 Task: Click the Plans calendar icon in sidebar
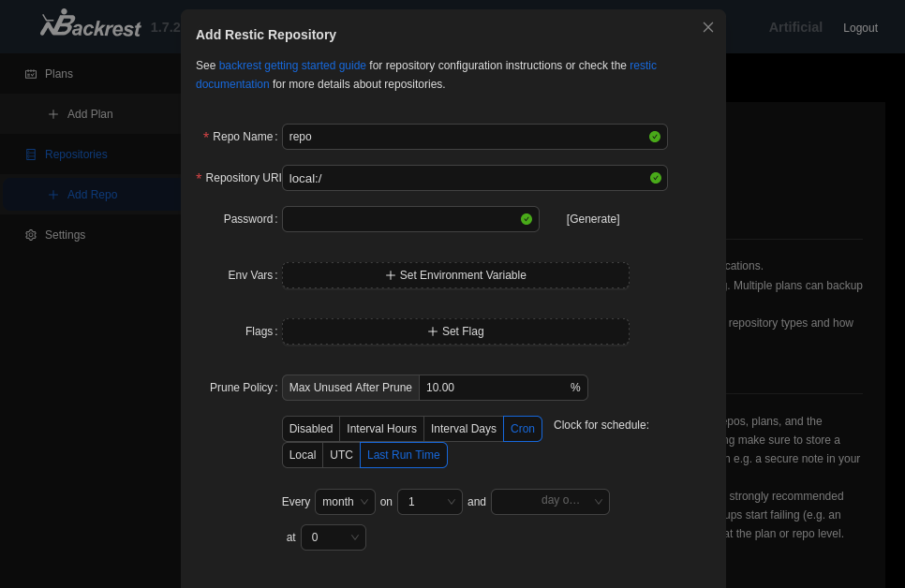click(31, 74)
